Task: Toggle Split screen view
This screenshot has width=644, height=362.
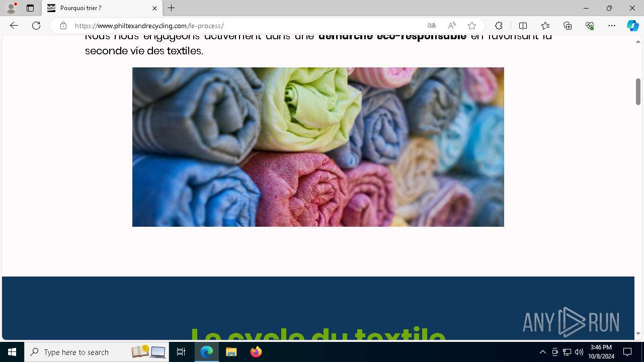Action: 523,26
